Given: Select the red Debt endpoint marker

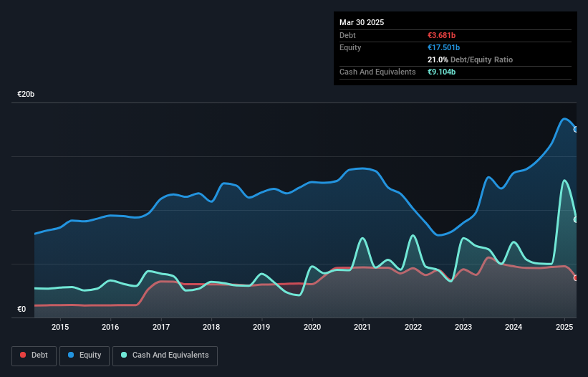Looking at the screenshot, I should (576, 278).
